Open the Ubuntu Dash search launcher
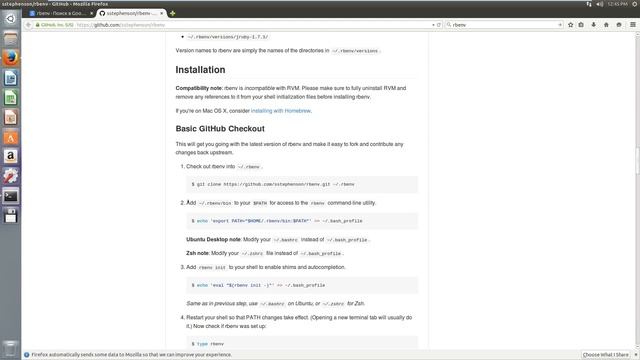640x360 pixels. [11, 18]
